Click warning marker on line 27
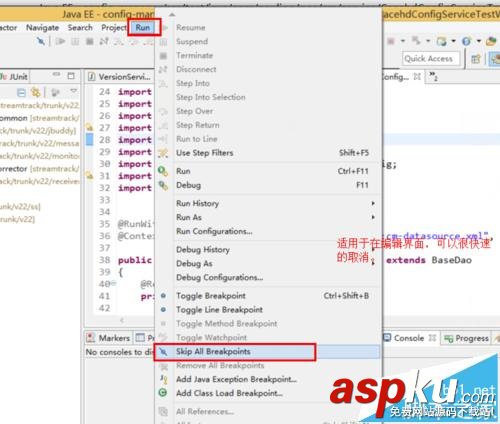The image size is (500, 424). 89,127
